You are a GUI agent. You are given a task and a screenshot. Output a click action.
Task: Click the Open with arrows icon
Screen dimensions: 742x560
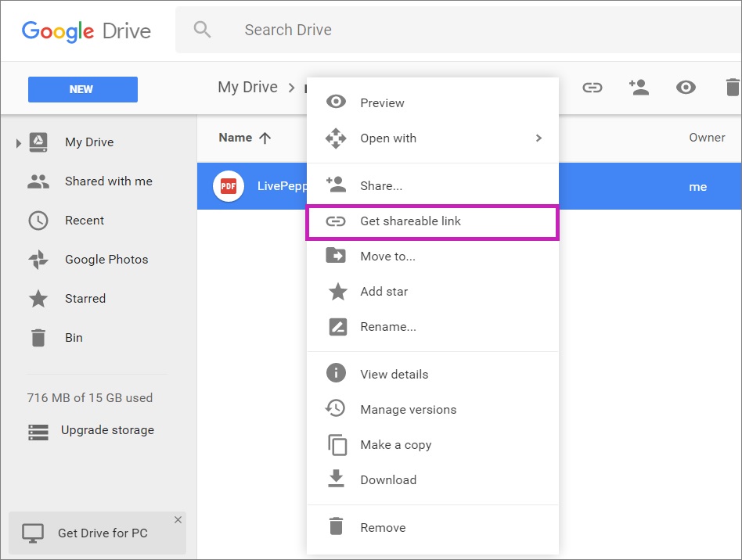point(336,138)
